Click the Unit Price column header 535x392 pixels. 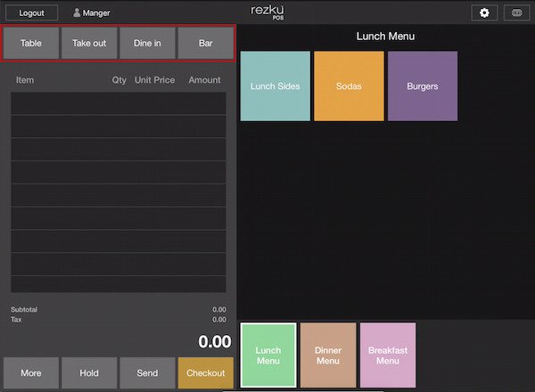click(x=154, y=80)
